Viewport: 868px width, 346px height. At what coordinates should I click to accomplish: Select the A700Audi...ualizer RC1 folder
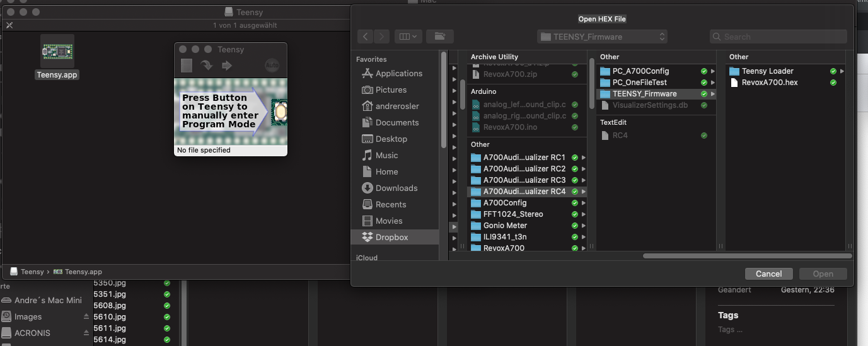(x=526, y=157)
